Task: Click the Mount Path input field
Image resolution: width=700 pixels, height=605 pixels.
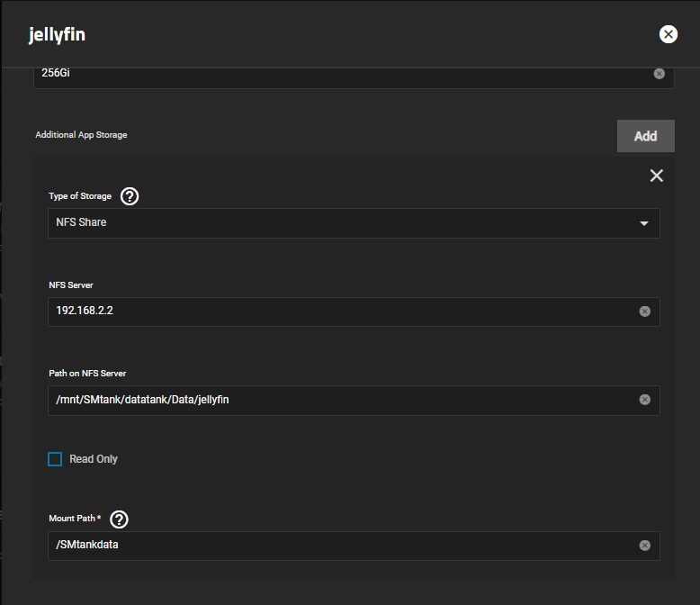Action: (354, 546)
